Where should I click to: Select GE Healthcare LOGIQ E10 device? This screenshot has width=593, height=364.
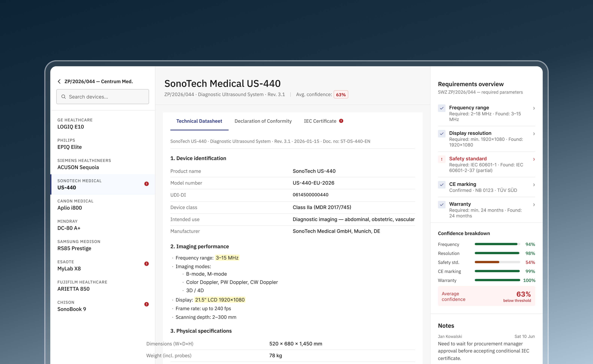[103, 123]
